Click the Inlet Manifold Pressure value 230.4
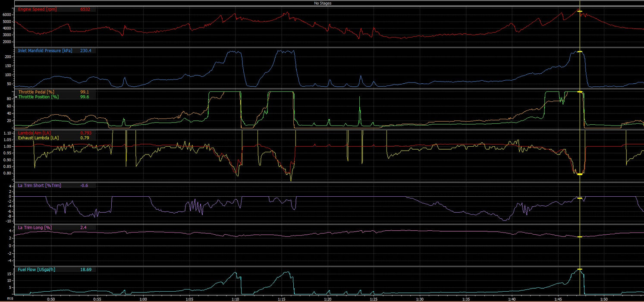This screenshot has width=644, height=302. 85,50
